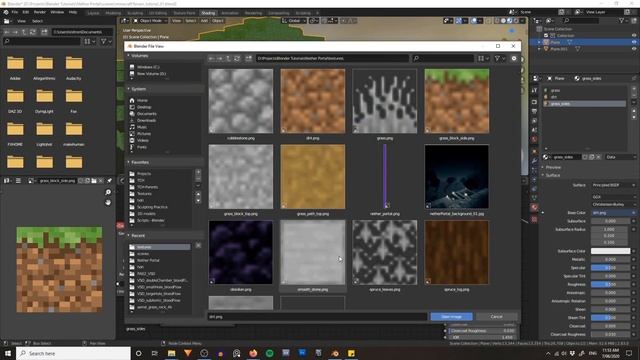The image size is (640, 360).
Task: Switch to the Shading workspace tab
Action: coord(208,13)
